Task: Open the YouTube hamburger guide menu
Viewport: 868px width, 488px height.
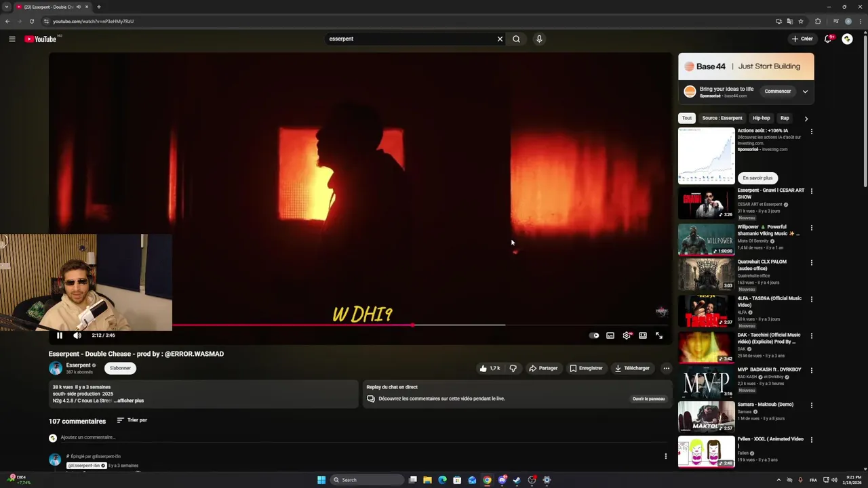Action: pos(12,39)
